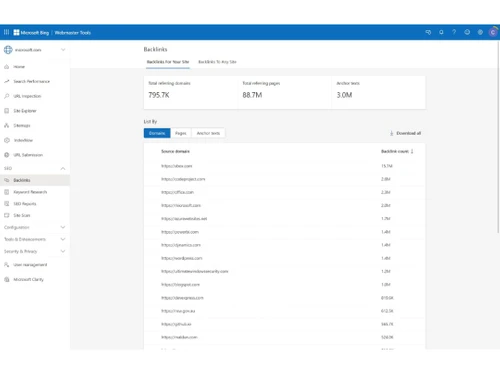Image resolution: width=500 pixels, height=375 pixels.
Task: Click the Site Explorer icon
Action: [6, 111]
